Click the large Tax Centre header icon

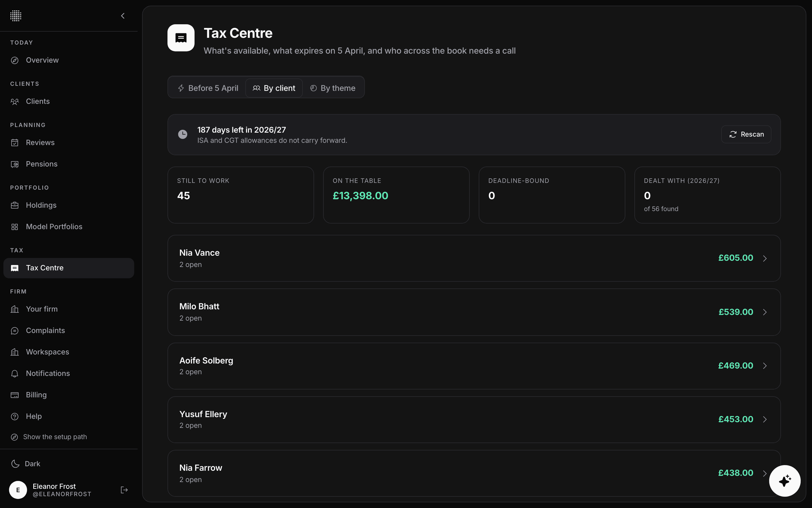(x=181, y=38)
